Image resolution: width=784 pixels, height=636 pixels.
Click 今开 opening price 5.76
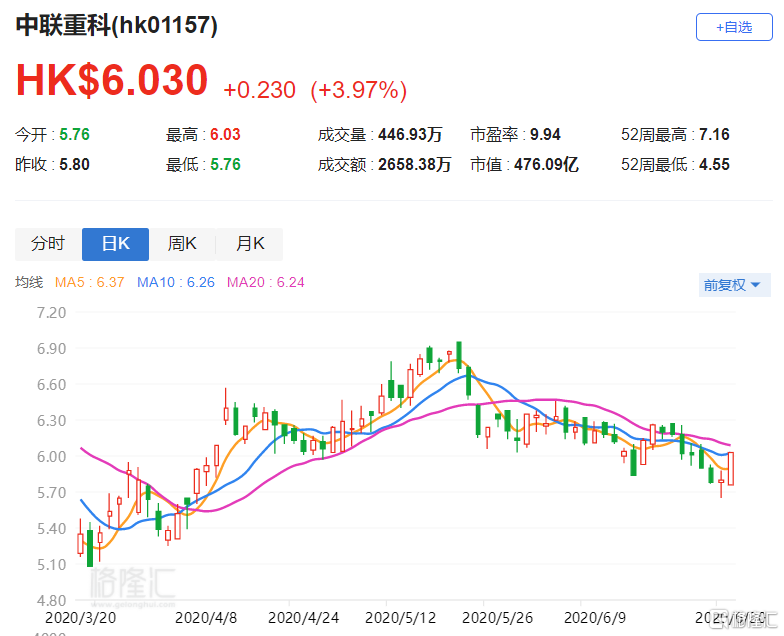click(x=74, y=134)
